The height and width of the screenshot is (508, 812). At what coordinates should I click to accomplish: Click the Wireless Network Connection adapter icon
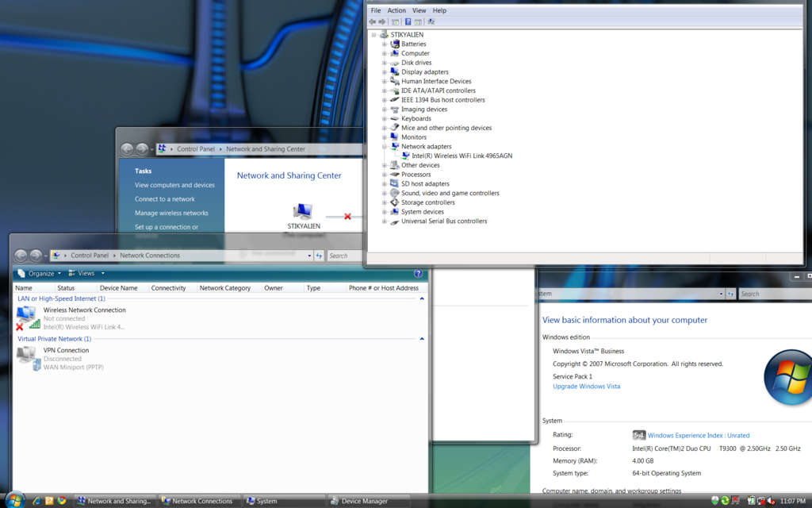click(28, 317)
